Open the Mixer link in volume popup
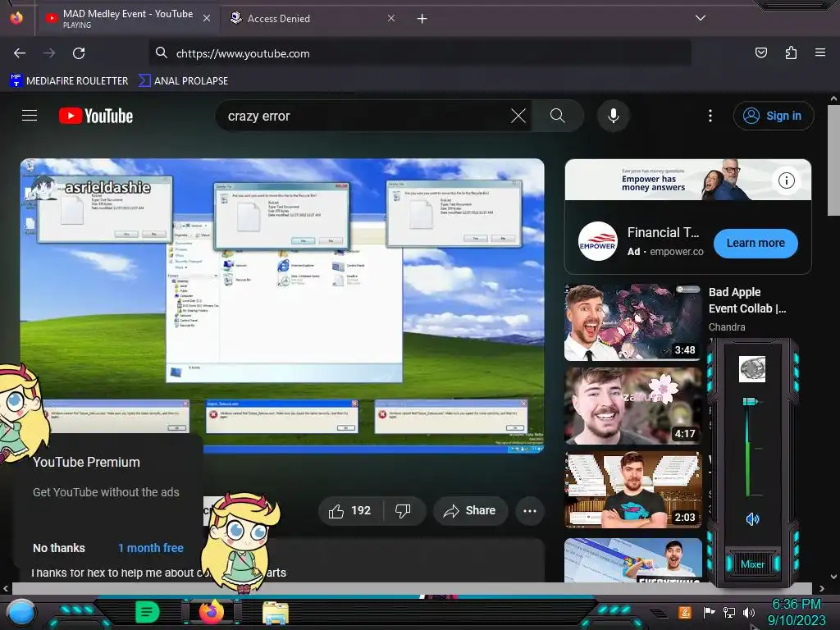 click(752, 564)
